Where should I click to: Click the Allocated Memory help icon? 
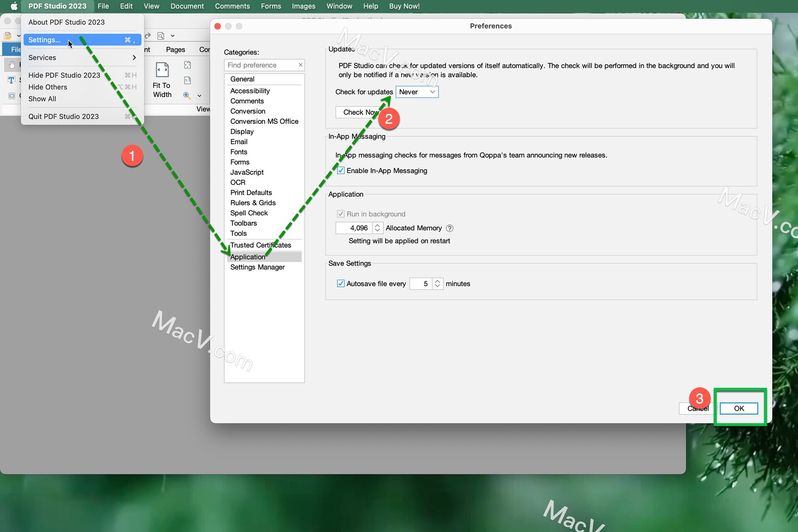449,228
